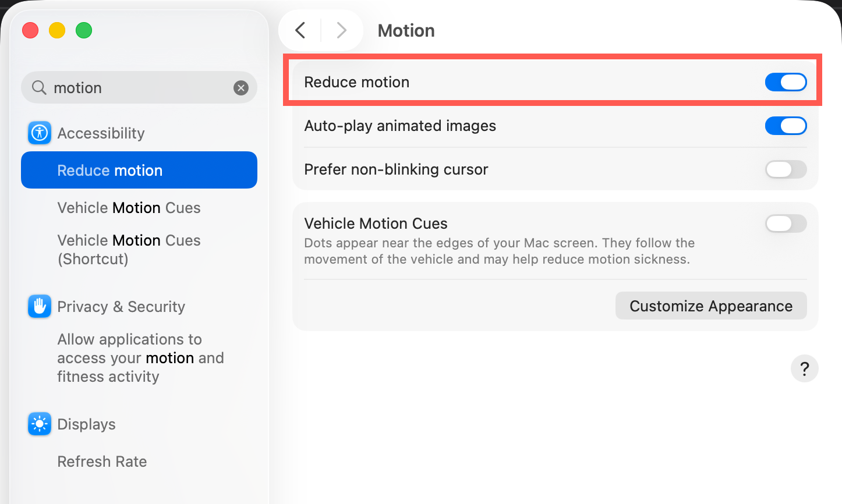Click the Vehicle Motion Cues description text
The image size is (842, 504).
pyautogui.click(x=500, y=251)
